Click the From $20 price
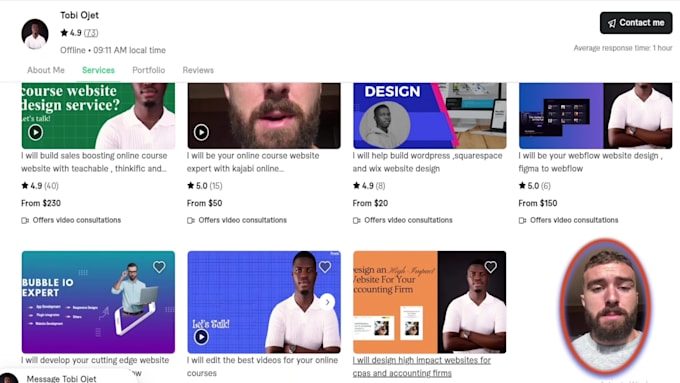The width and height of the screenshot is (680, 383). (x=370, y=203)
